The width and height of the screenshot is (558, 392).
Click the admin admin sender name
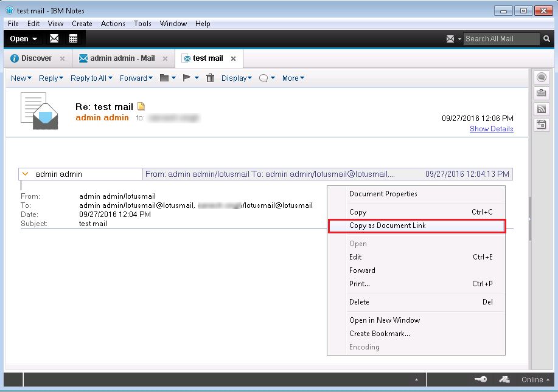(x=102, y=118)
